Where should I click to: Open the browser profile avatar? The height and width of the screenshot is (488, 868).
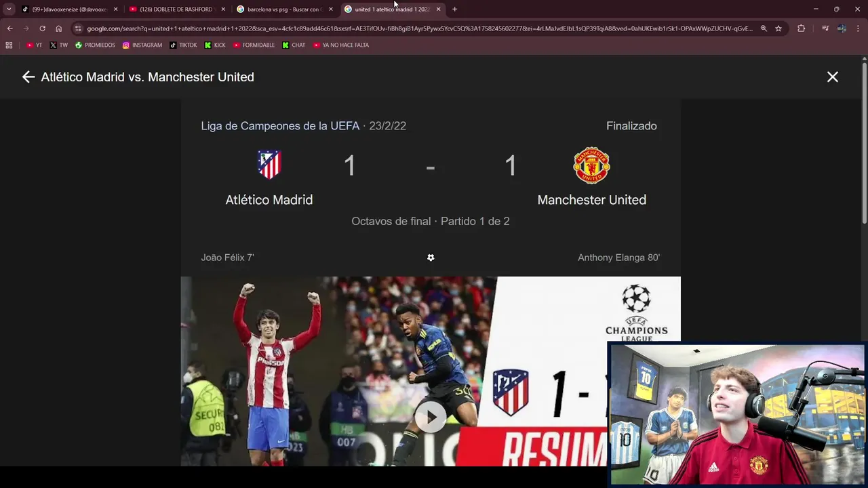click(842, 28)
